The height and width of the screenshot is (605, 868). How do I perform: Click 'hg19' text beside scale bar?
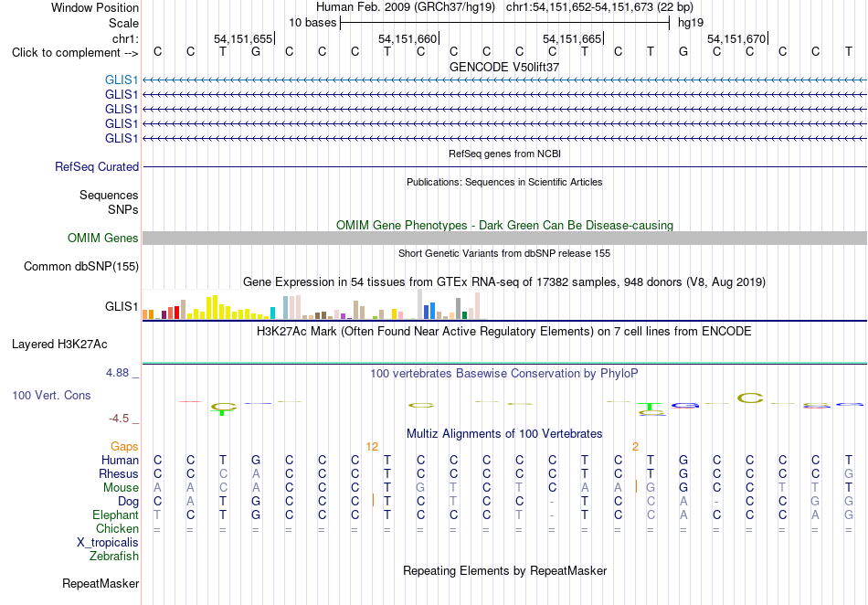coord(691,23)
